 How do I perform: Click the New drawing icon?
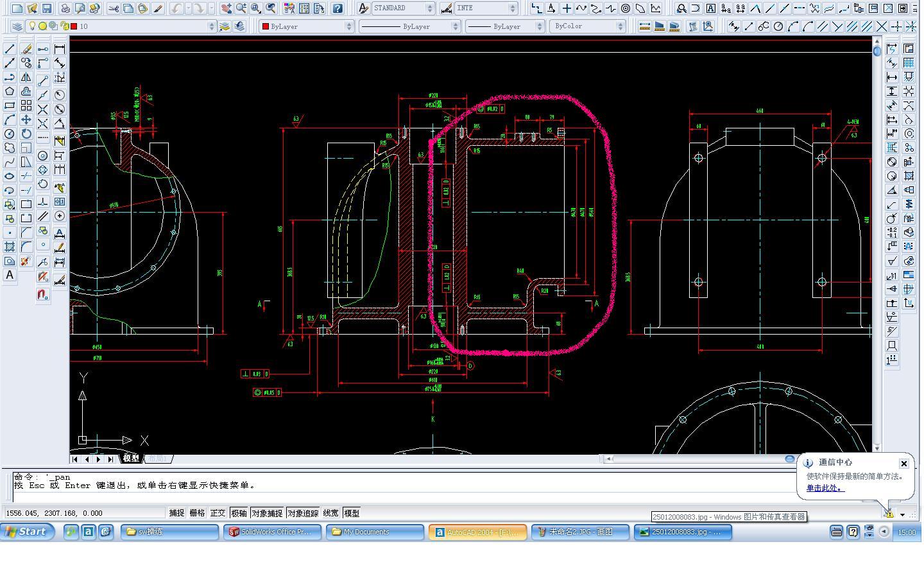pyautogui.click(x=17, y=8)
